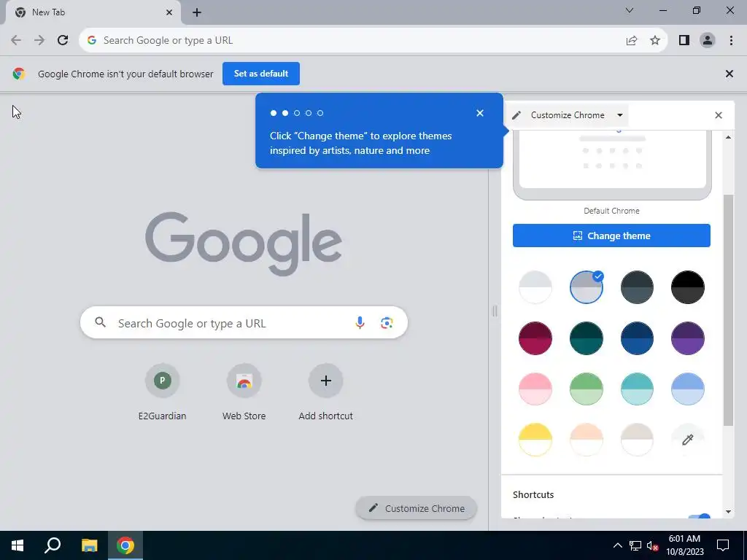
Task: Open the side panel icon in toolbar
Action: pos(684,41)
